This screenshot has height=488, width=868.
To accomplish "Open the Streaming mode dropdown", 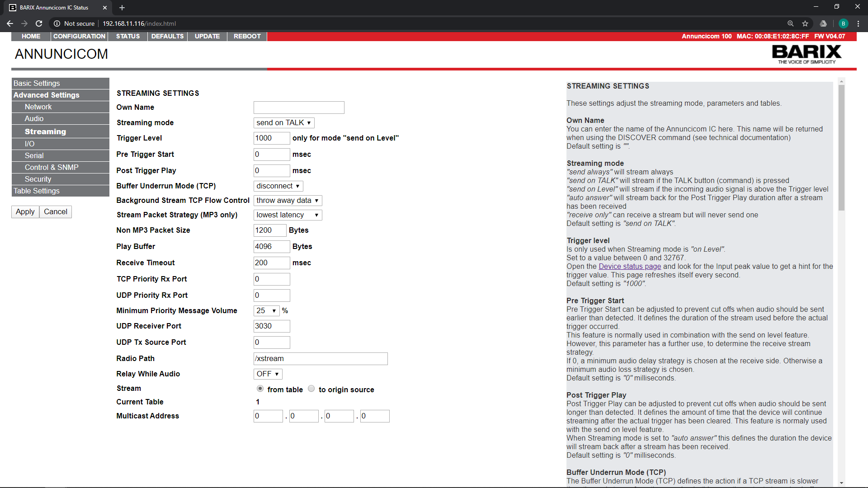I will [x=283, y=123].
